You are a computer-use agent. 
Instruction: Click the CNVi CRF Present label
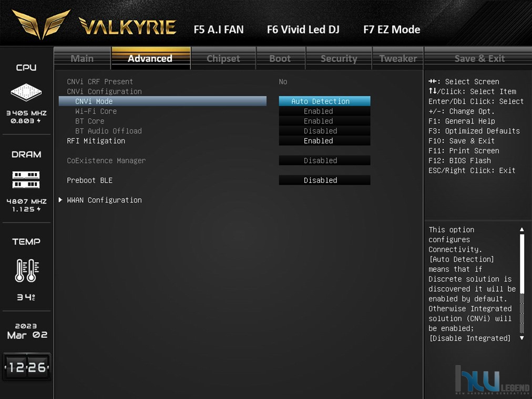tap(100, 81)
